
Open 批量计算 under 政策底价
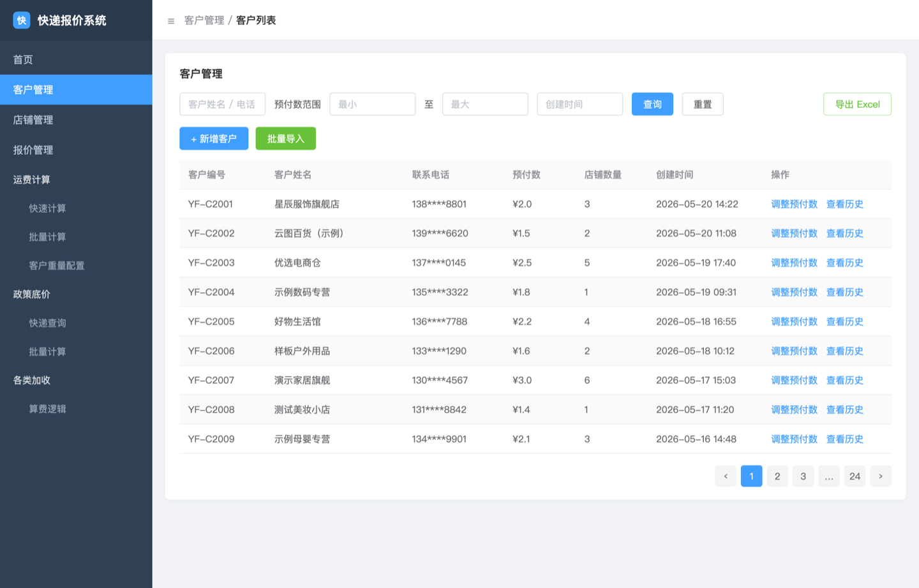coord(76,351)
